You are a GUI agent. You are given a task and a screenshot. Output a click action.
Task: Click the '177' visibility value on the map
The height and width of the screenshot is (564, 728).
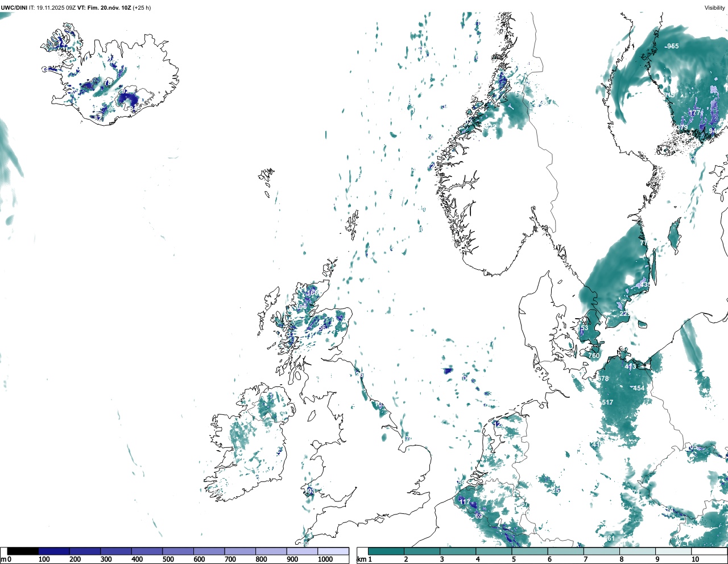[x=695, y=113]
